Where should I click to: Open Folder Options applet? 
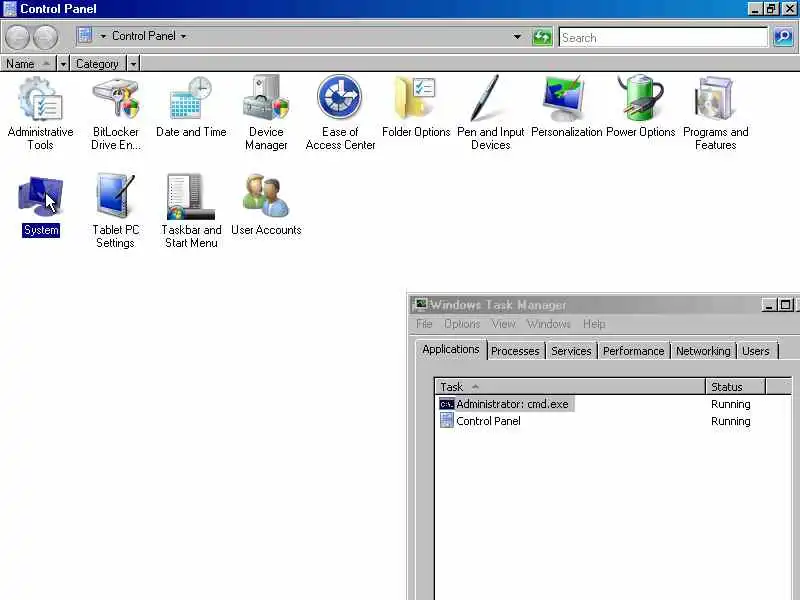point(415,98)
